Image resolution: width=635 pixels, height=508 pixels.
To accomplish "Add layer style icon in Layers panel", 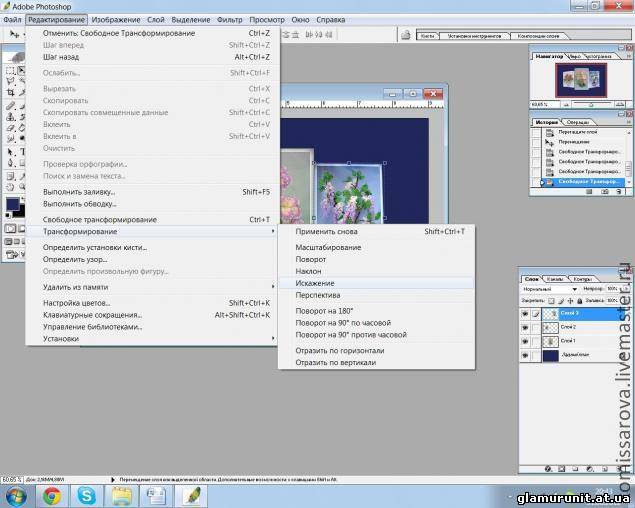I will point(548,469).
